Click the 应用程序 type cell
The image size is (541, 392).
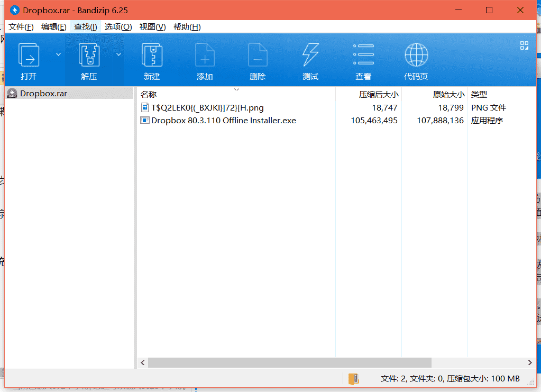click(487, 121)
